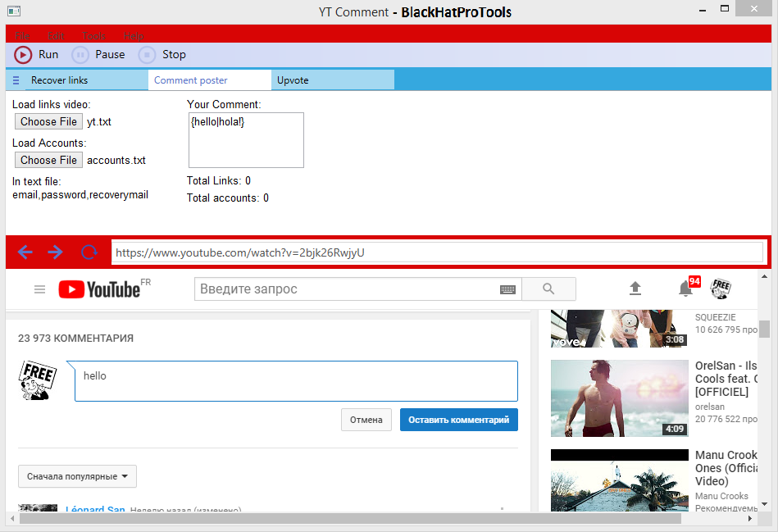Switch to the Upvote tab
This screenshot has width=778, height=532.
[333, 80]
